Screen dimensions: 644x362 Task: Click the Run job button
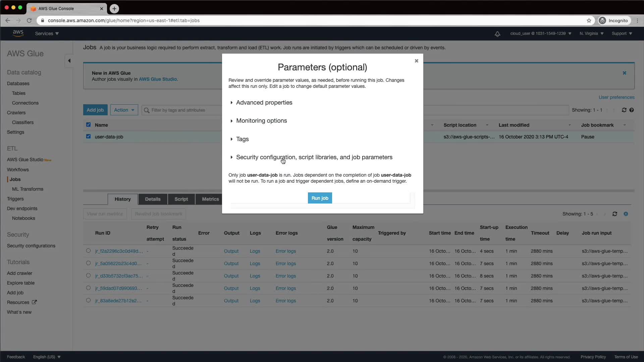click(320, 198)
